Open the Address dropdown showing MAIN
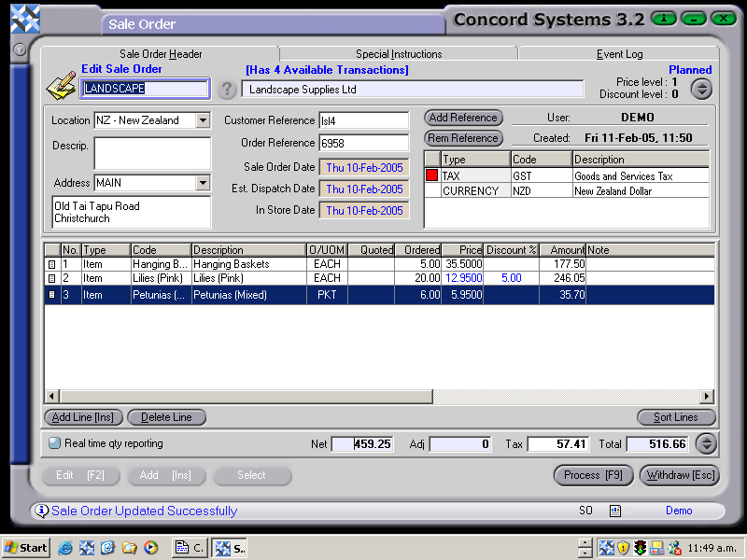Screen dimensions: 747x560 point(205,183)
